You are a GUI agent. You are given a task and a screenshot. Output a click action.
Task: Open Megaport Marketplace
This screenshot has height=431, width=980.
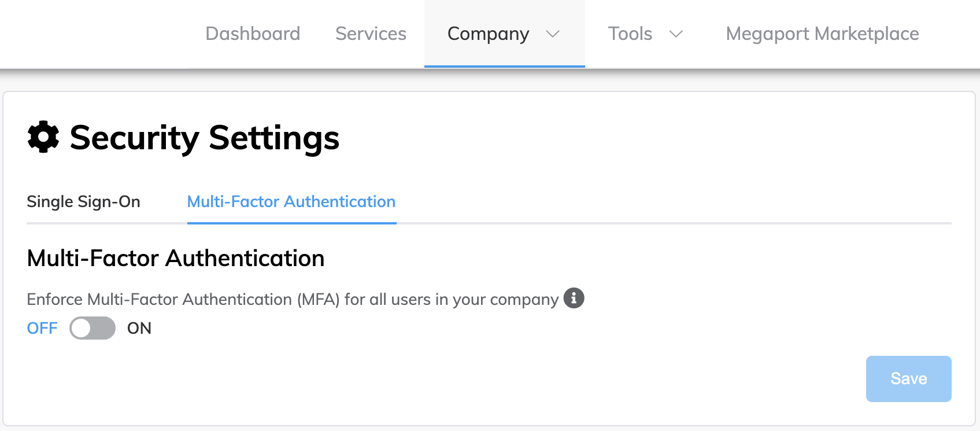point(822,34)
